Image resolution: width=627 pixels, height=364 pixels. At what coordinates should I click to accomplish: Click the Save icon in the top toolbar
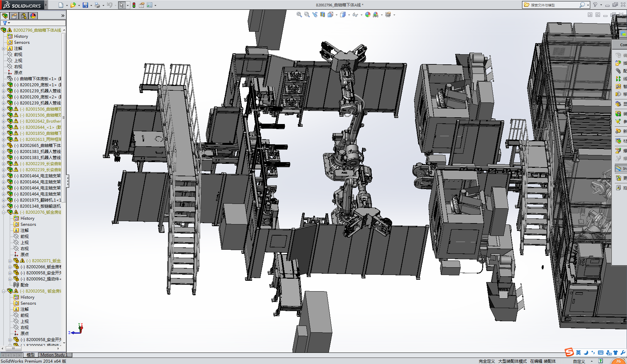[85, 5]
